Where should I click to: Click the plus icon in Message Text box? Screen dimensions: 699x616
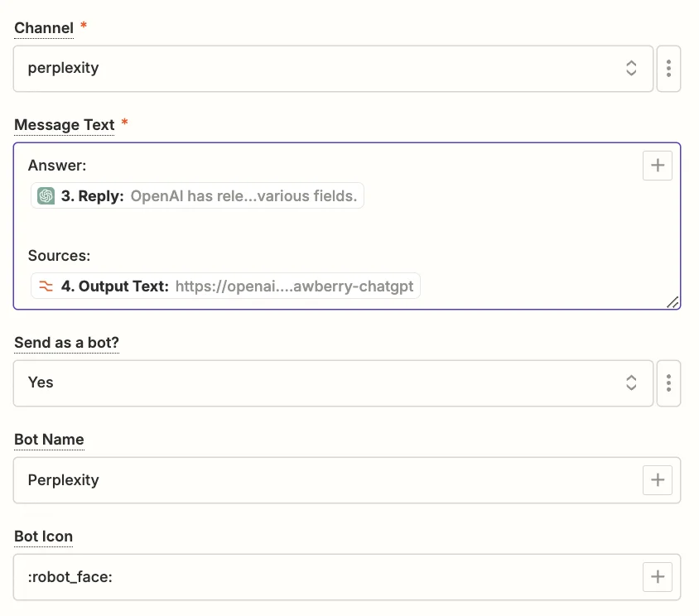pyautogui.click(x=657, y=166)
